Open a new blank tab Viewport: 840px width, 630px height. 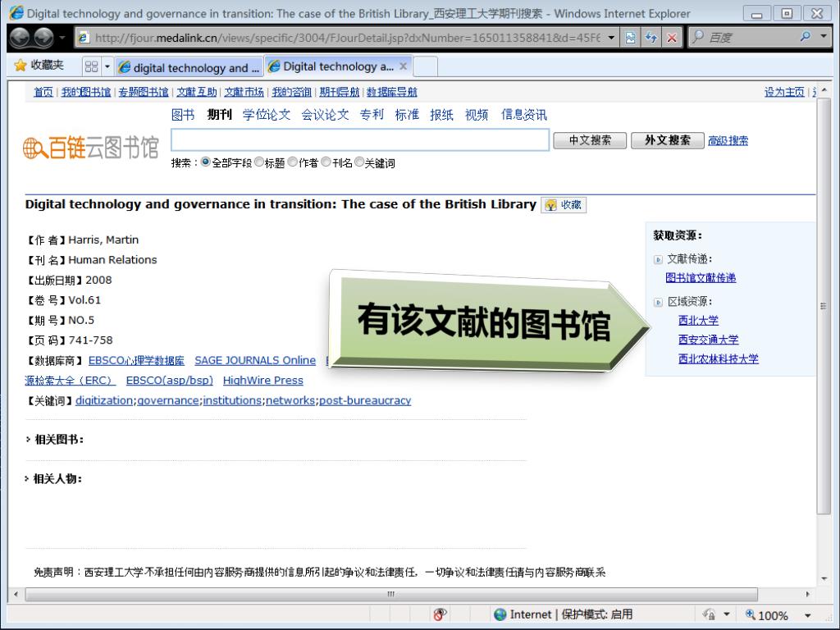[x=426, y=67]
